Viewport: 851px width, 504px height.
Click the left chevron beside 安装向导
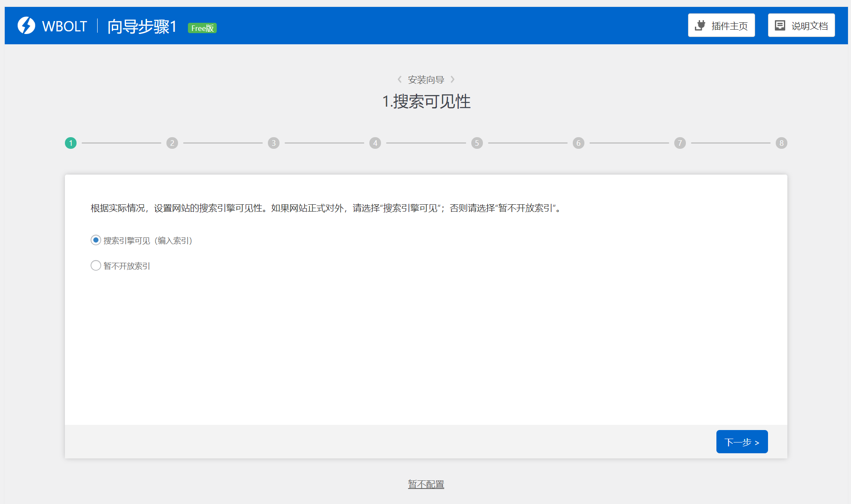click(399, 80)
